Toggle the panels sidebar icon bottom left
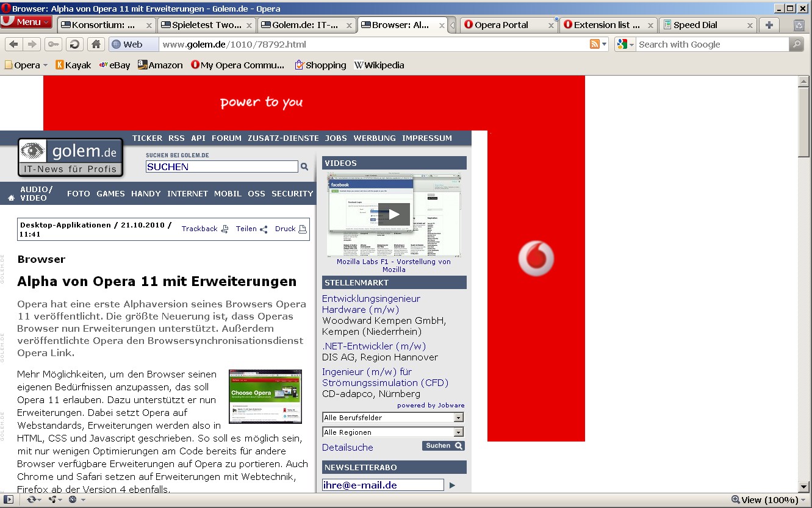The width and height of the screenshot is (812, 508). pos(9,499)
